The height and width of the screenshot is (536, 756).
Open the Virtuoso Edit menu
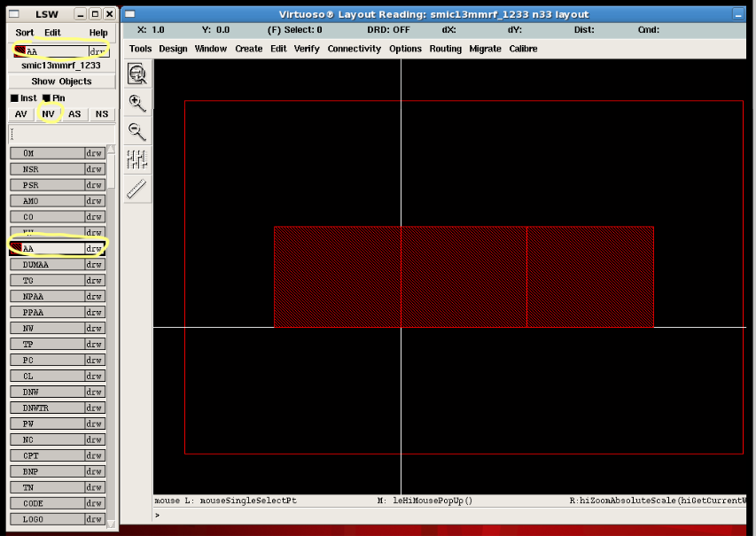pos(278,49)
